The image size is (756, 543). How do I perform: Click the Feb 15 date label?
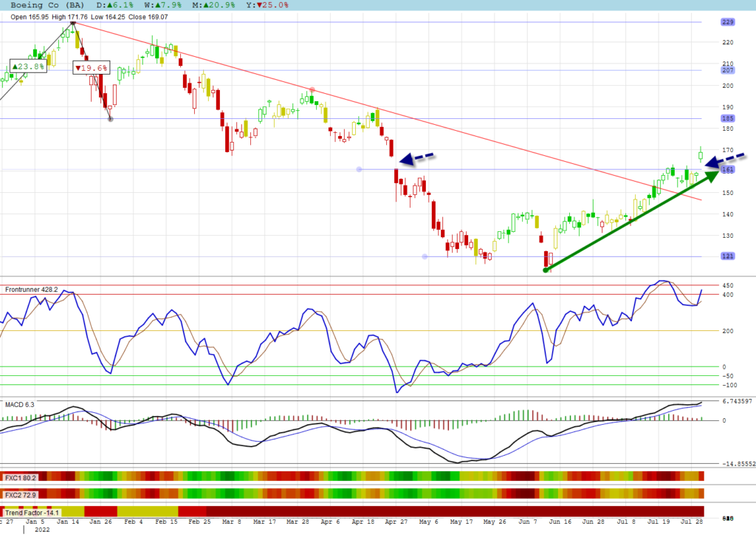[166, 522]
